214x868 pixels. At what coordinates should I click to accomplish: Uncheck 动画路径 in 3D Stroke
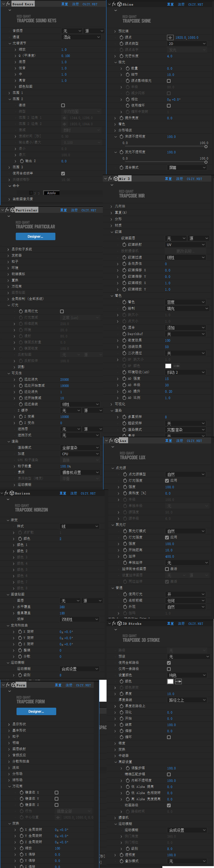pos(169,805)
